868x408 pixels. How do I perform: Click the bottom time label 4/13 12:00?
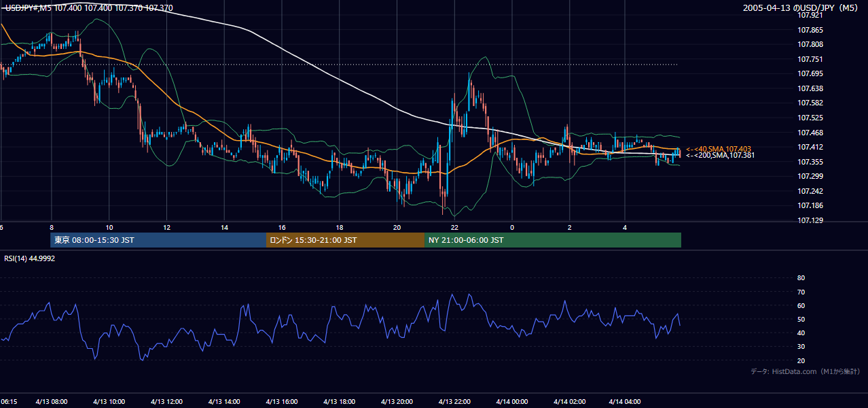click(167, 401)
